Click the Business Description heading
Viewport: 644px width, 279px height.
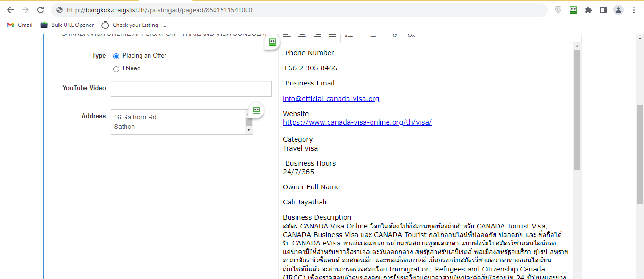[317, 217]
